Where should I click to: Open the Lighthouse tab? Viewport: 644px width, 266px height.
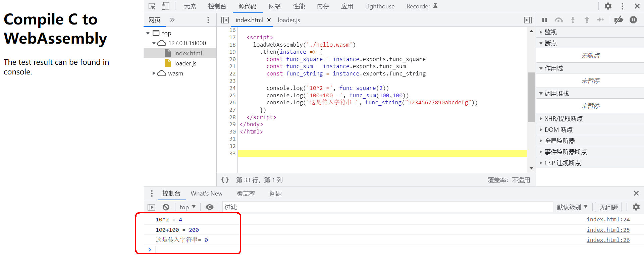380,6
